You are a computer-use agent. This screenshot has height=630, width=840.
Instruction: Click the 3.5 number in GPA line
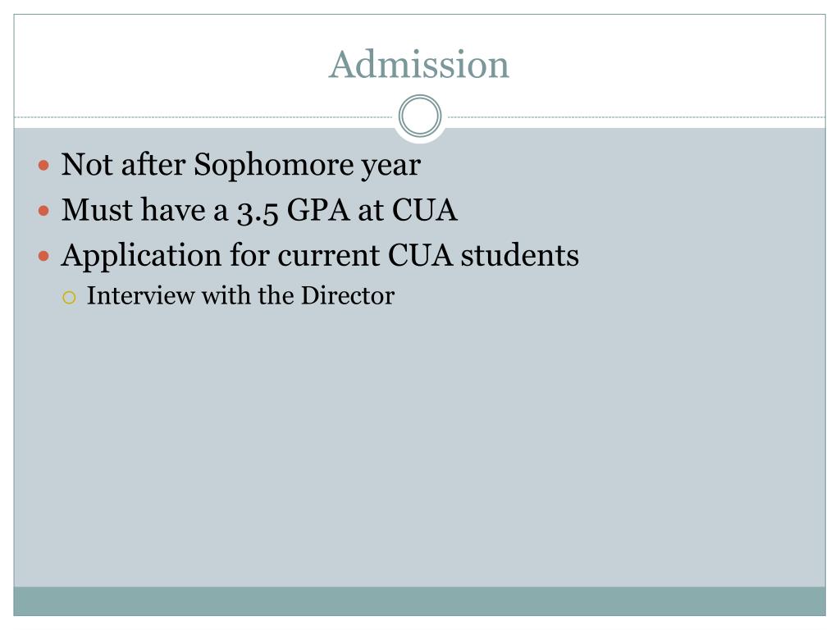pos(258,211)
